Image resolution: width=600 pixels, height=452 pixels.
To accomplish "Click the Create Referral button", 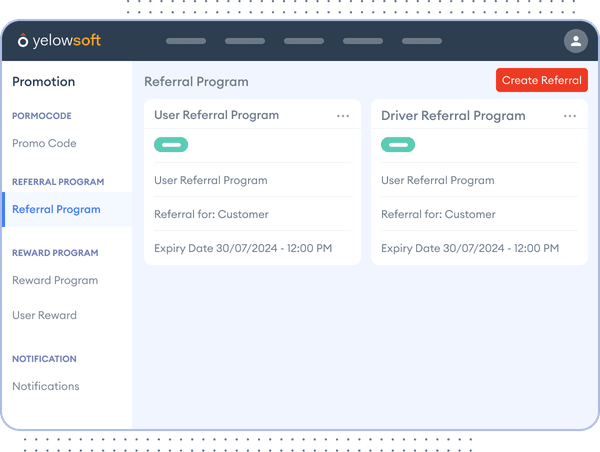I will 541,80.
